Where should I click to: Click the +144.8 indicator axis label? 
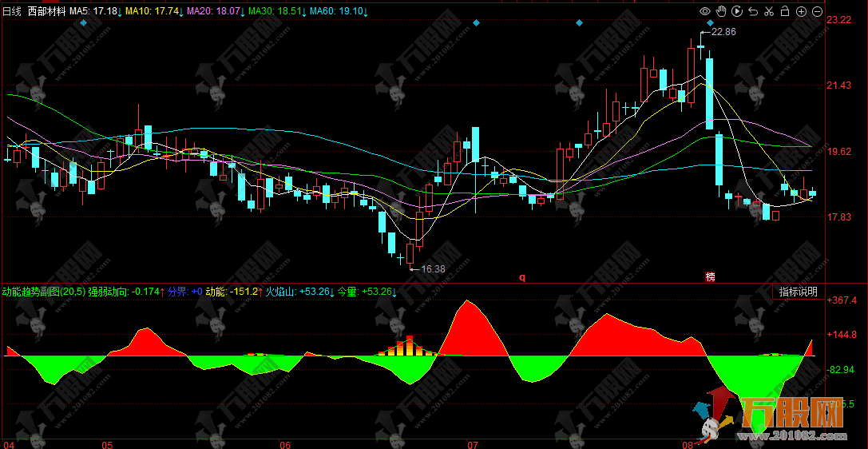(842, 335)
